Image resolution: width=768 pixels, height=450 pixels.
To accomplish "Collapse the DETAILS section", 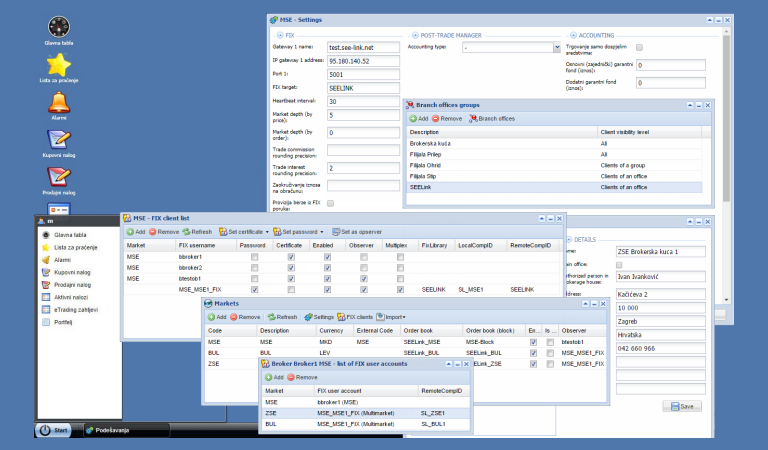I will coord(569,239).
